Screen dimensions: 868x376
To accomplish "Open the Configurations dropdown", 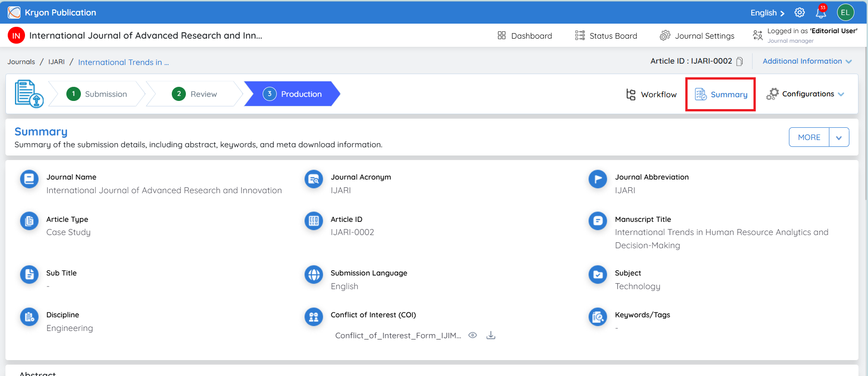I will click(x=805, y=94).
